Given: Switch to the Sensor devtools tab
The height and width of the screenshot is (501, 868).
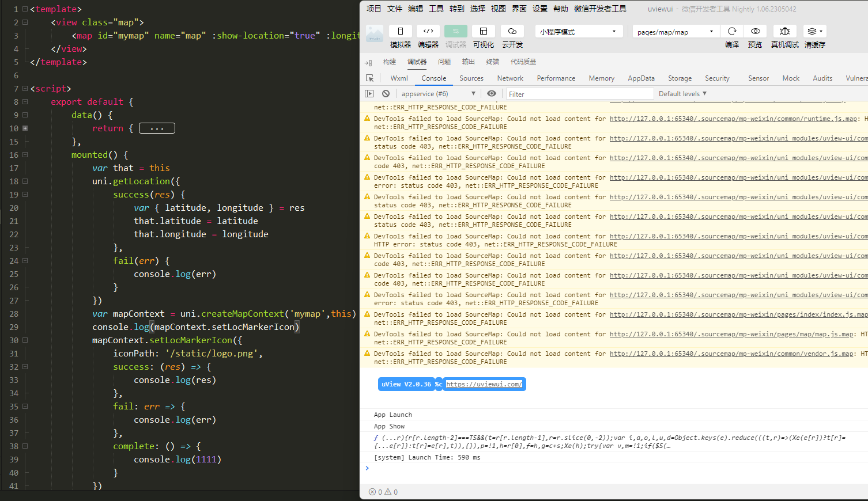Looking at the screenshot, I should click(758, 78).
